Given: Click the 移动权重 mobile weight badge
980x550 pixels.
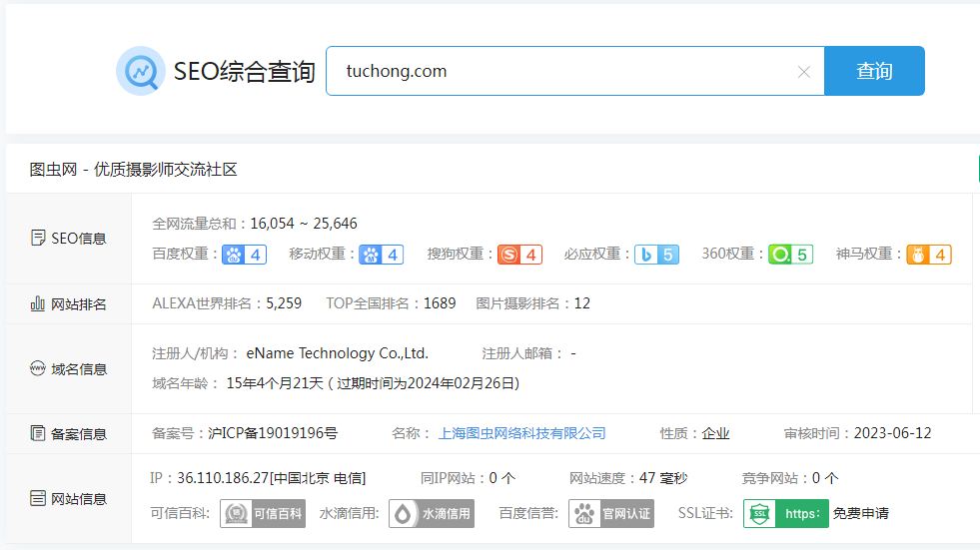Looking at the screenshot, I should click(382, 255).
